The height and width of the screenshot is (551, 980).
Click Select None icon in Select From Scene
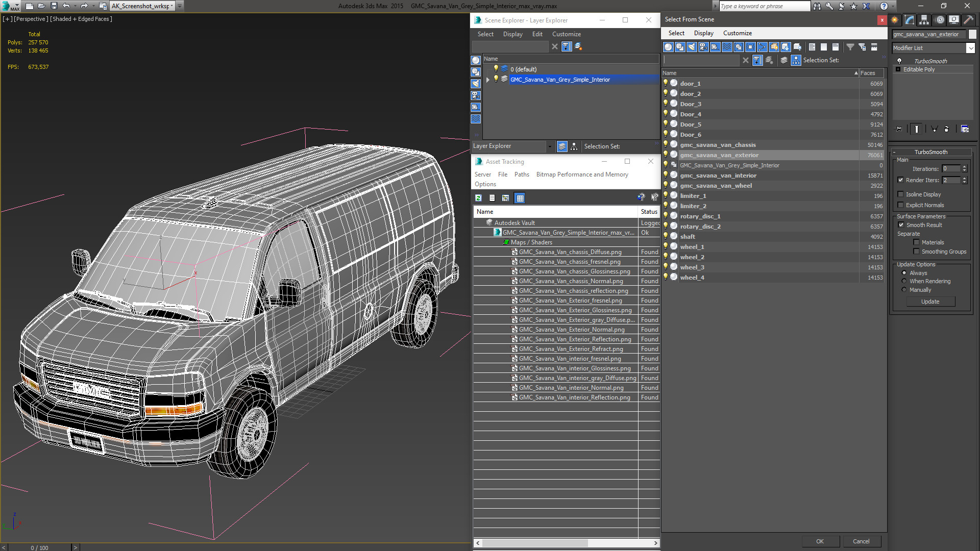(x=824, y=47)
